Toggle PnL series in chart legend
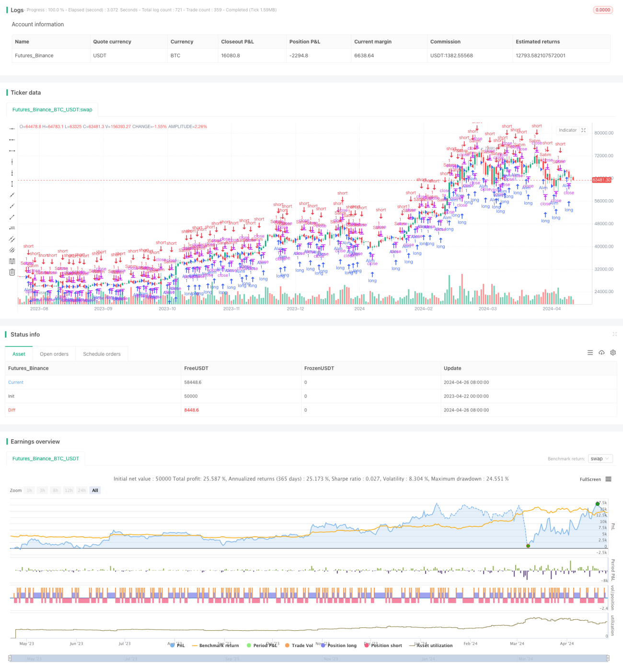This screenshot has height=672, width=623. [177, 645]
